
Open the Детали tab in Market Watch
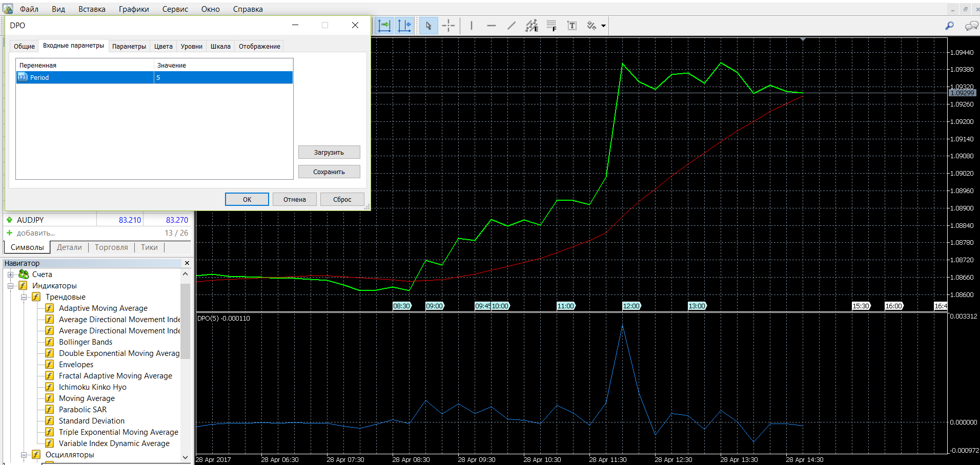pos(69,247)
